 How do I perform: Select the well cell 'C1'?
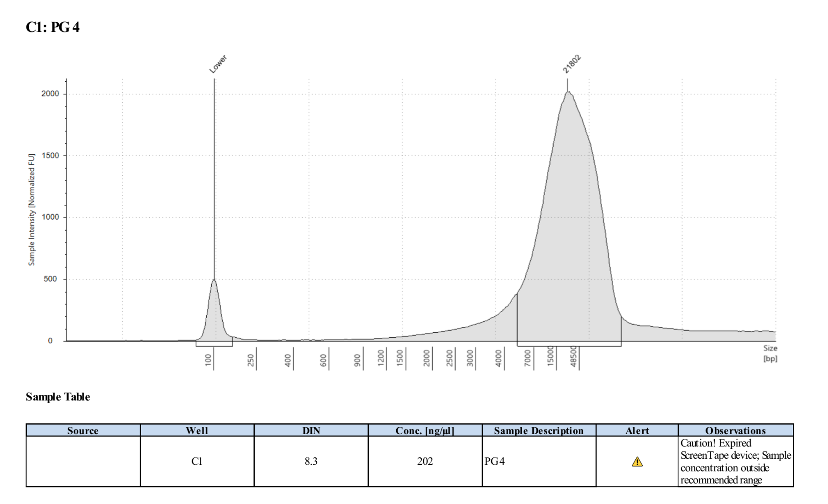(197, 462)
